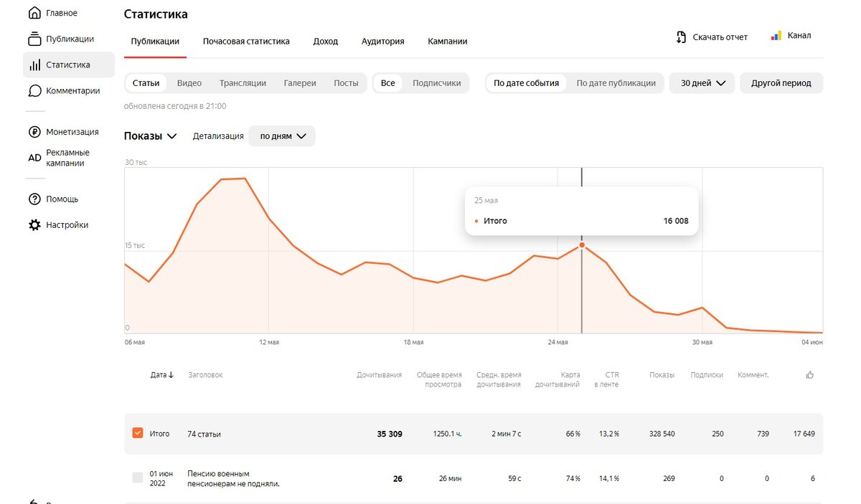Open Настройки in the sidebar
The image size is (861, 504).
[x=69, y=225]
